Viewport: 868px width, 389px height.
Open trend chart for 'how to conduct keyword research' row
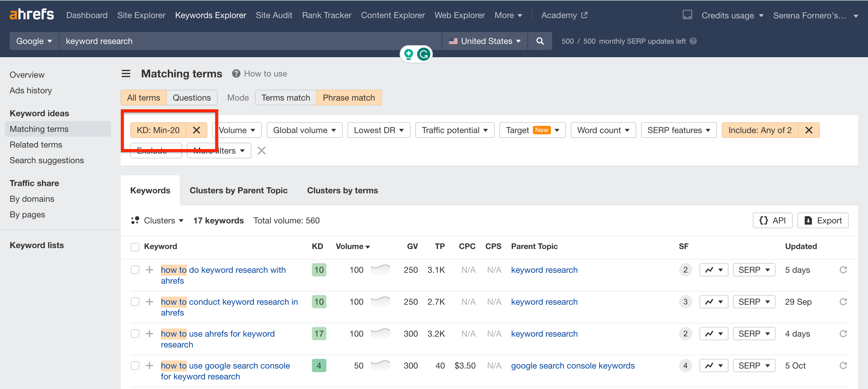coord(714,301)
